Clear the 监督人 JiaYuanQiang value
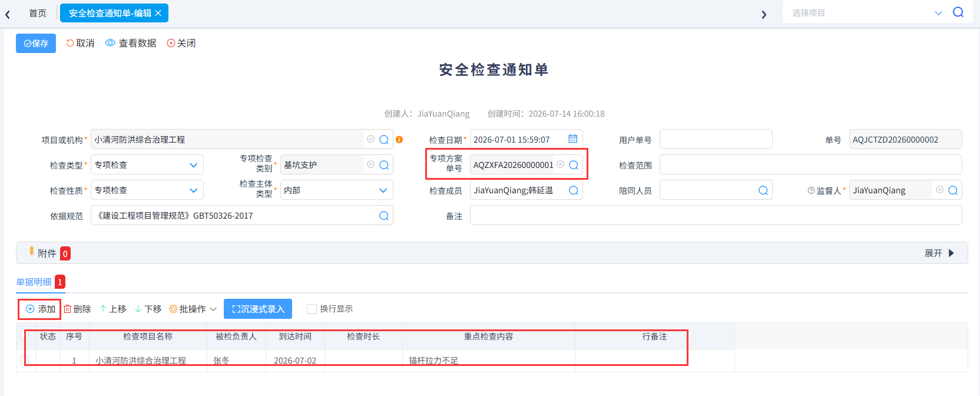The image size is (980, 396). [x=940, y=190]
